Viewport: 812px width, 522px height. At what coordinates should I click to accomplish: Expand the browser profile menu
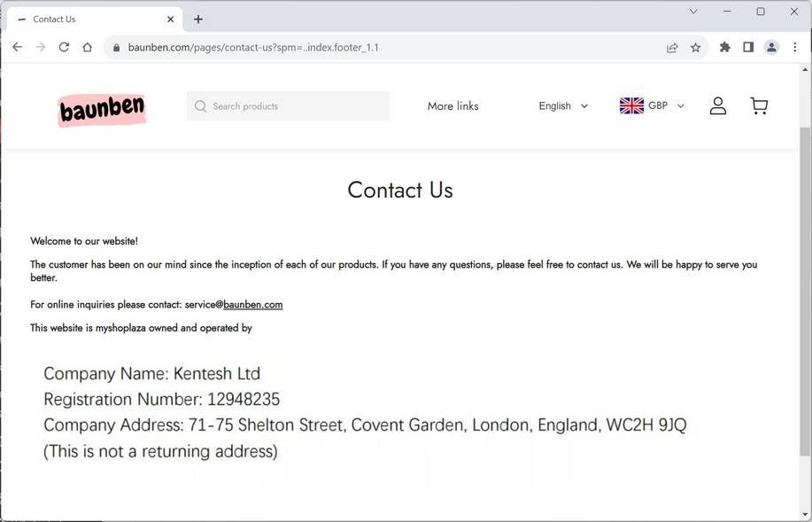[x=770, y=47]
